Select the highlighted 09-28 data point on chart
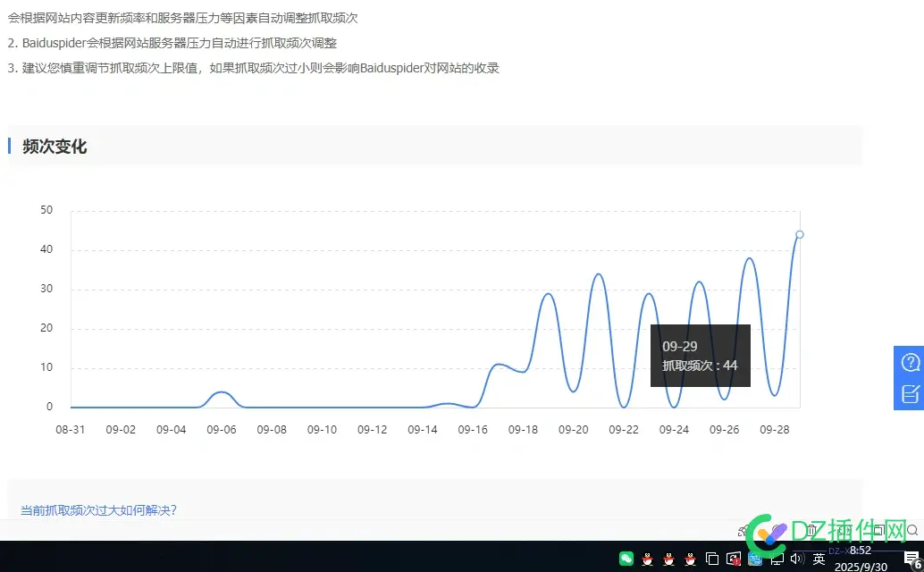924x572 pixels. tap(800, 234)
